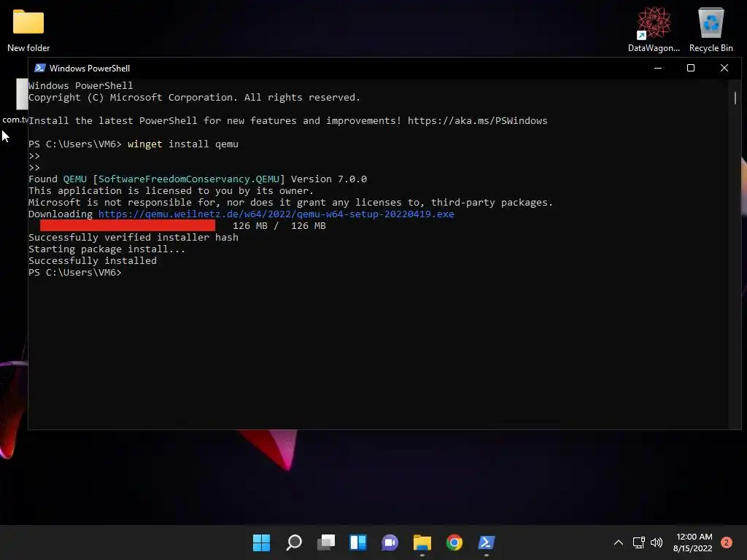Select the partially hidden com.tv desktop file
Screen dimensions: 747x560
15,101
